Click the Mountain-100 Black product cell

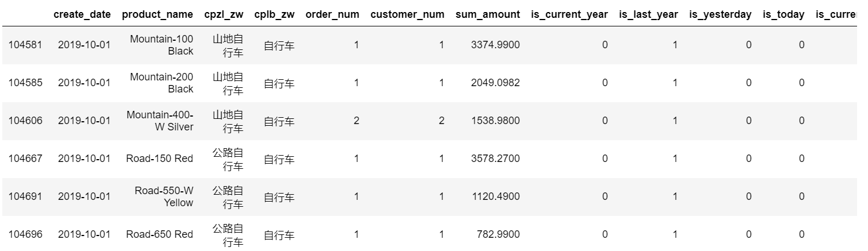[162, 45]
